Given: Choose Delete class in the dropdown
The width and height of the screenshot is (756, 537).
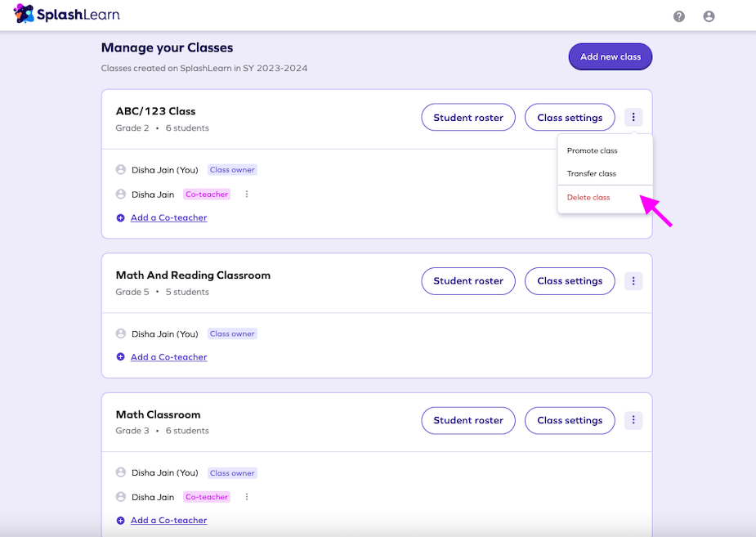Looking at the screenshot, I should click(x=588, y=197).
